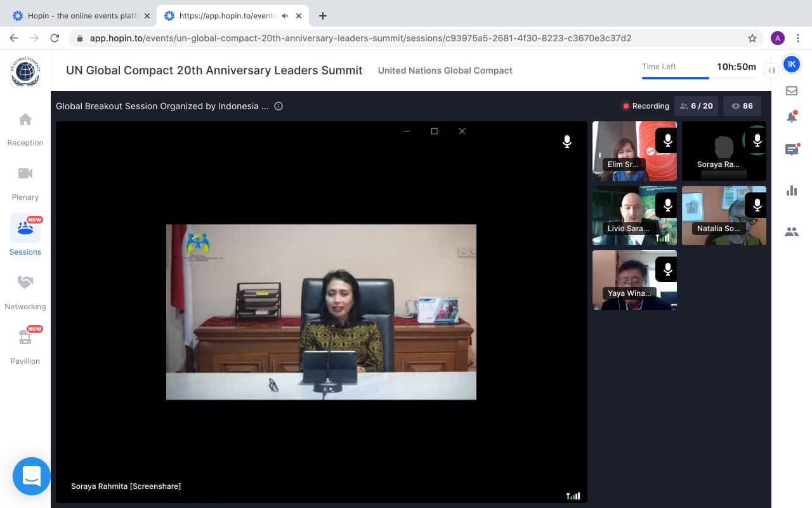Image resolution: width=812 pixels, height=508 pixels.
Task: Open the chat messages icon
Action: (x=792, y=150)
